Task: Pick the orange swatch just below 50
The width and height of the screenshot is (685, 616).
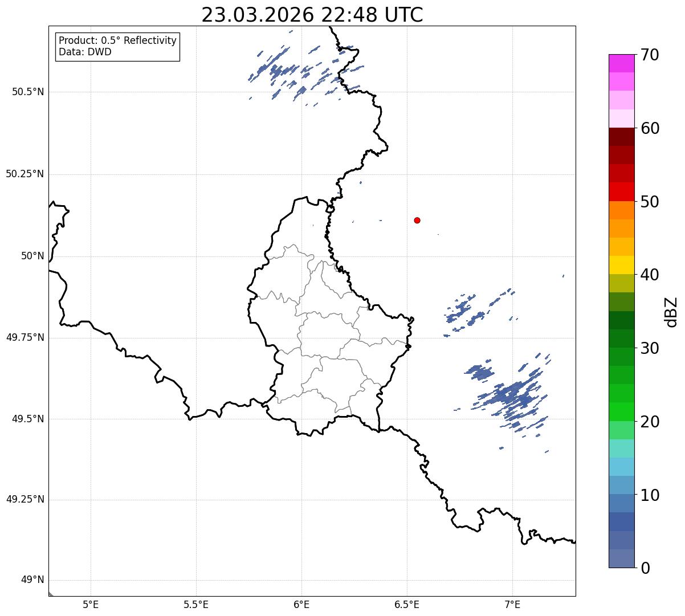Action: click(x=621, y=210)
